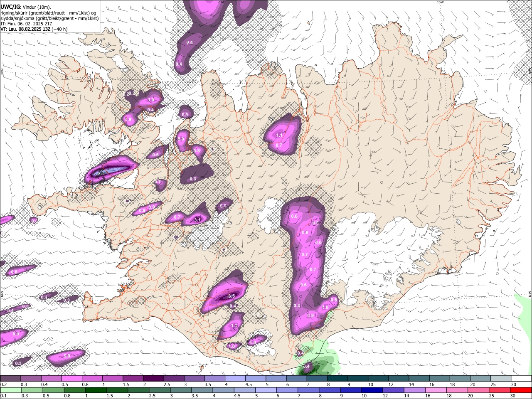Click the 'rigning/skúrir' description line
The width and height of the screenshot is (532, 399).
tap(48, 13)
